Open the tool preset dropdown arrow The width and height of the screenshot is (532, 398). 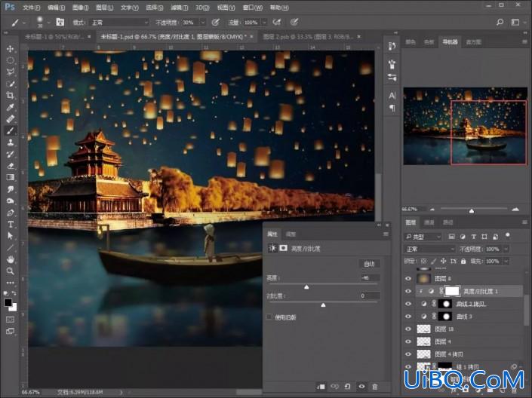click(x=24, y=23)
